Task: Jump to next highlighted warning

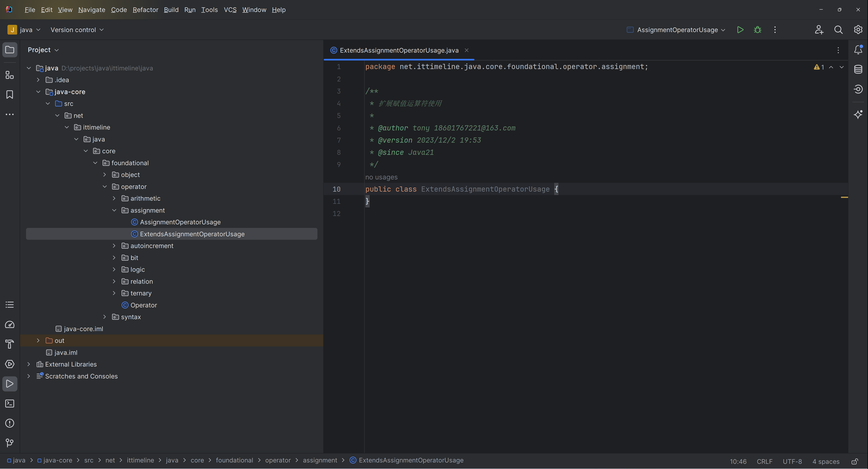Action: click(x=842, y=67)
